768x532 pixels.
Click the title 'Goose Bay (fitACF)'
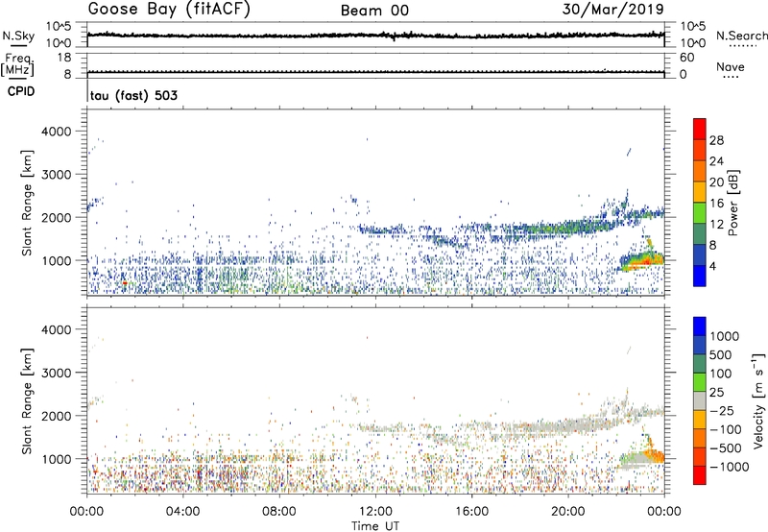click(x=169, y=10)
